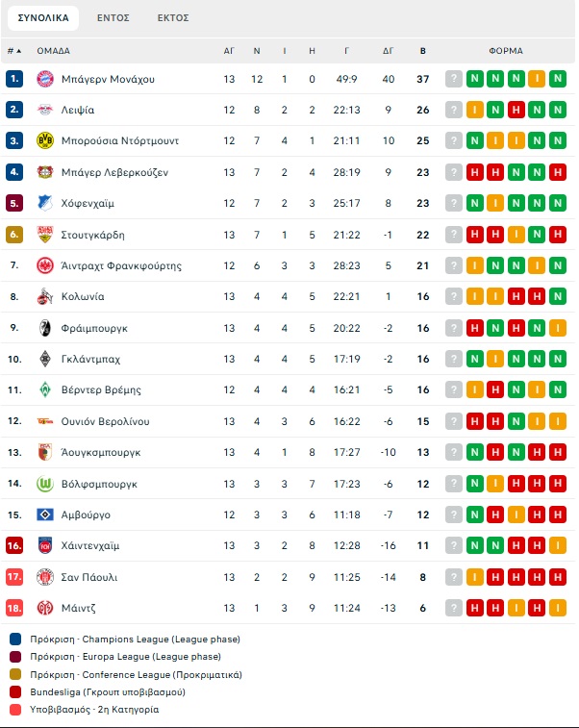
Task: Click Bayern's grey question-mark form badge
Action: tap(454, 79)
